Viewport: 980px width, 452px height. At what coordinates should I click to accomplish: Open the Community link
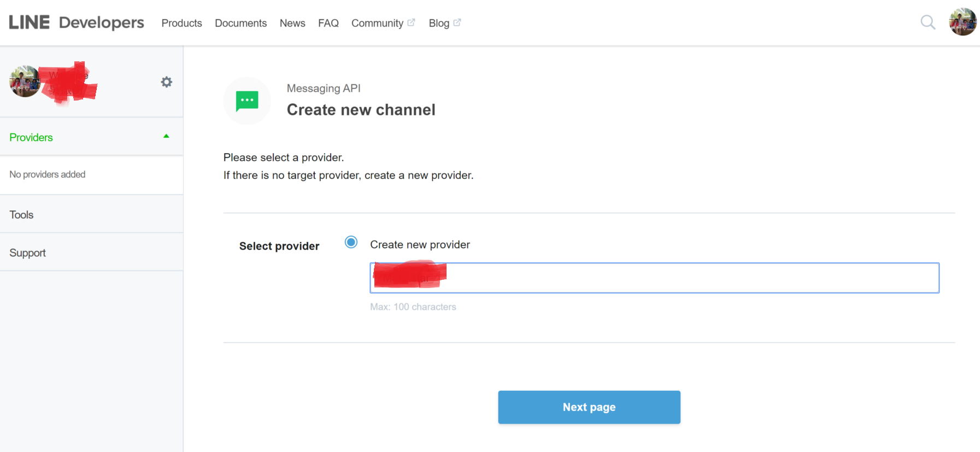377,23
